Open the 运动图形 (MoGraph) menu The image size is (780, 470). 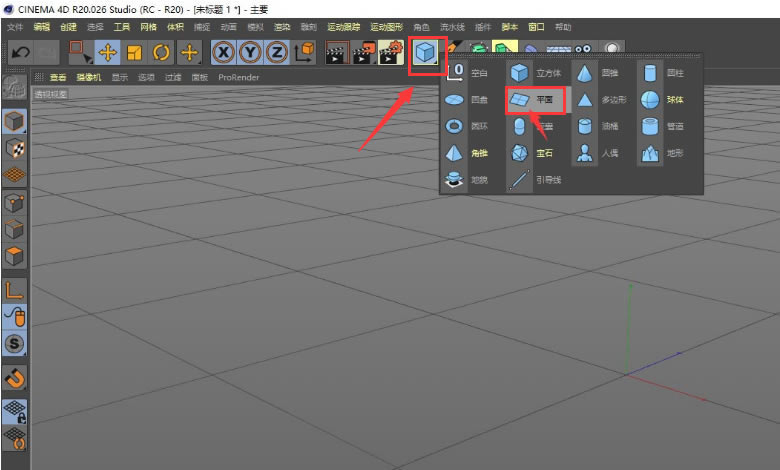click(387, 27)
